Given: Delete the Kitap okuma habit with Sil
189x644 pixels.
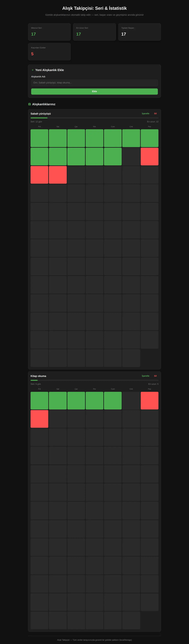Looking at the screenshot, I should pyautogui.click(x=155, y=376).
